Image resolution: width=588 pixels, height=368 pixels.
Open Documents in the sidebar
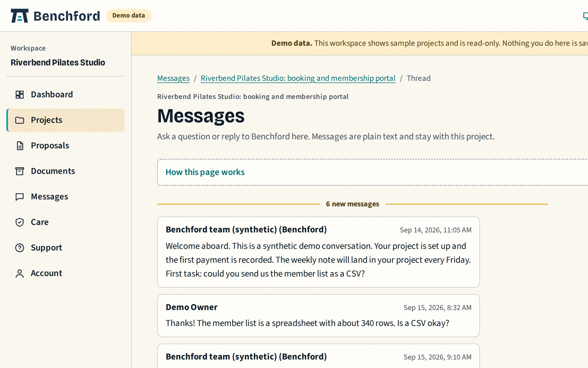66,171
